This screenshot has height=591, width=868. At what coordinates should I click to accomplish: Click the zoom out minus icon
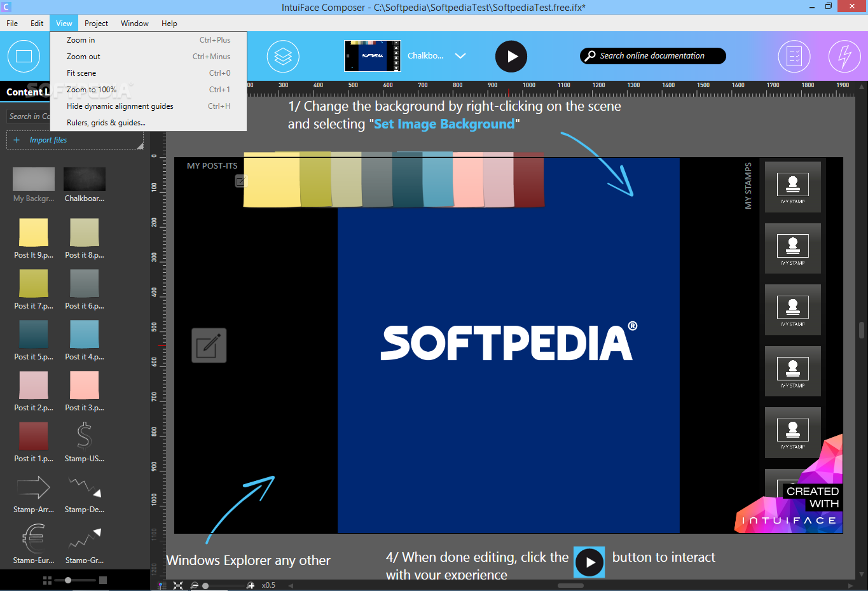click(195, 585)
